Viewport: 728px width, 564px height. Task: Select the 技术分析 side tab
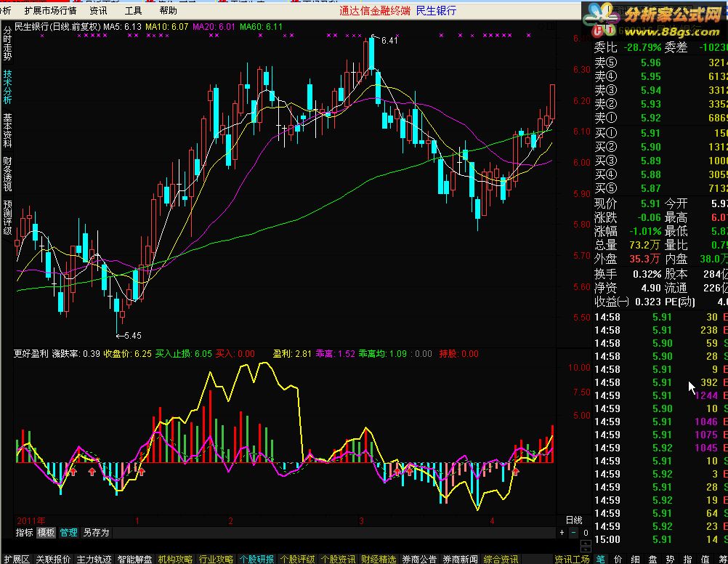[x=7, y=87]
